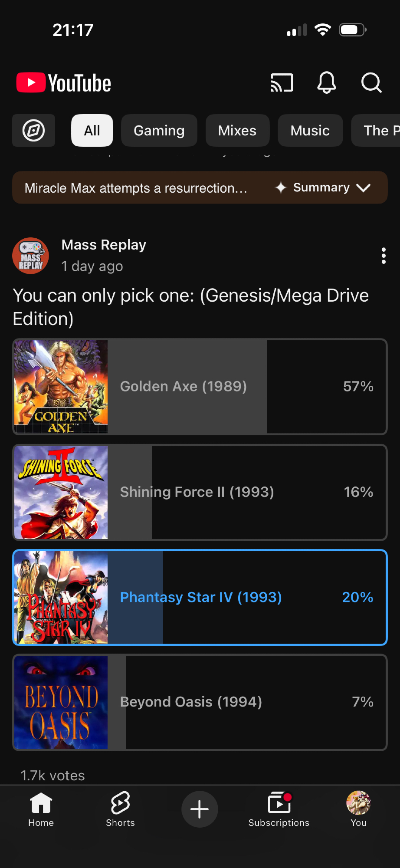Screen dimensions: 400x868
Task: Tap the Music filter chip
Action: 310,131
